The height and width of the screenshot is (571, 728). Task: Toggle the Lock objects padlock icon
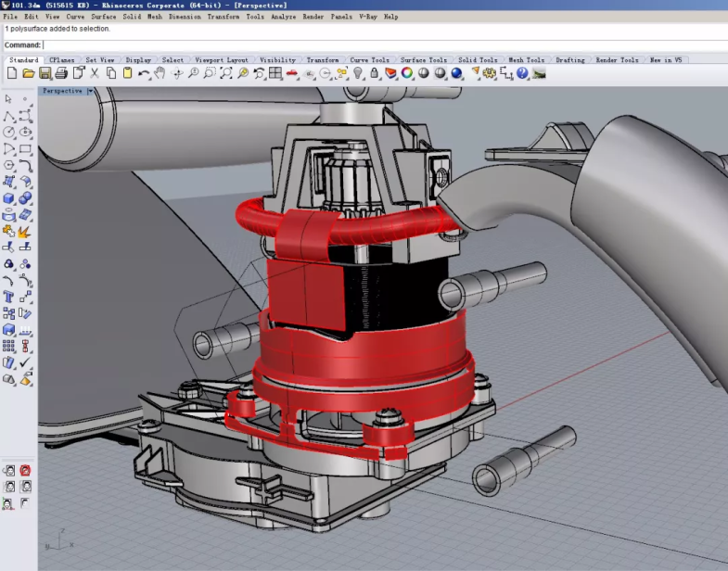pos(374,73)
